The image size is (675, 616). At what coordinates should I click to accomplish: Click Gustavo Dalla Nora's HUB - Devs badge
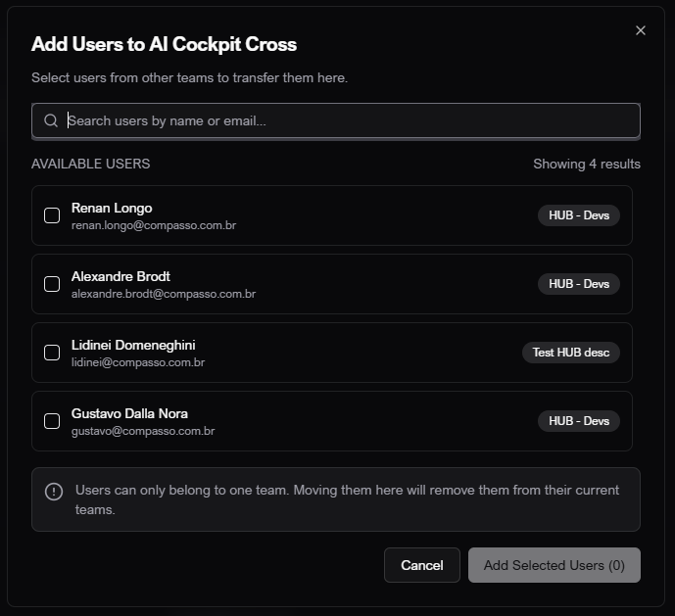point(578,421)
